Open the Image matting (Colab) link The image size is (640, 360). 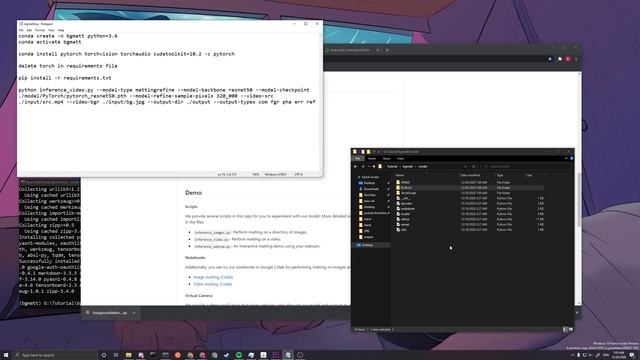(x=213, y=277)
